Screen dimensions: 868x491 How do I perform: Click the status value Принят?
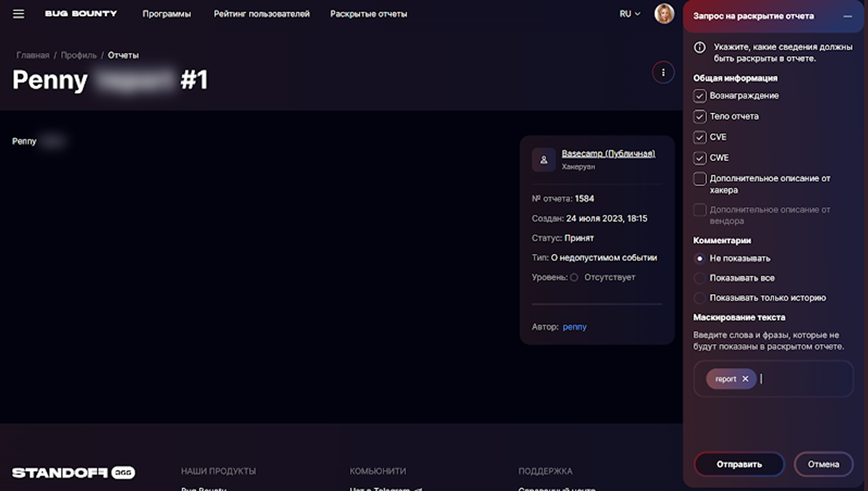click(579, 238)
